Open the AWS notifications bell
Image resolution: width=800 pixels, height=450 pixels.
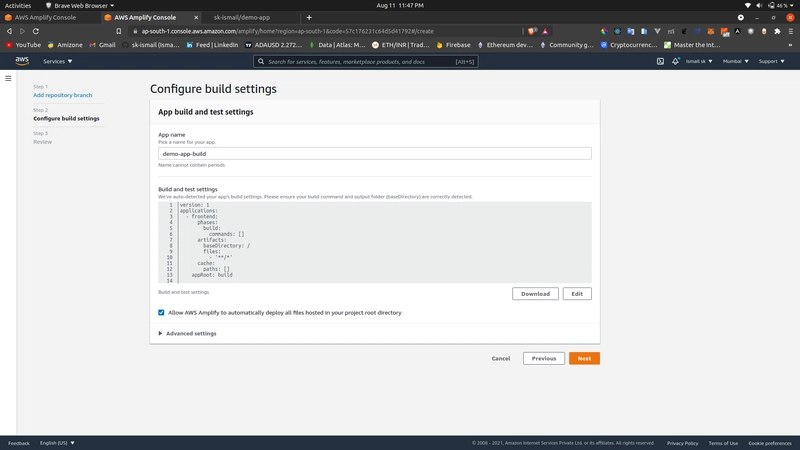(x=675, y=61)
